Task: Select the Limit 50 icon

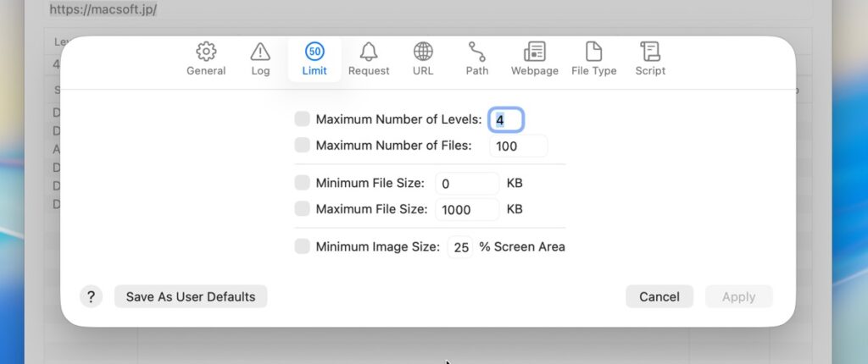Action: pyautogui.click(x=314, y=52)
